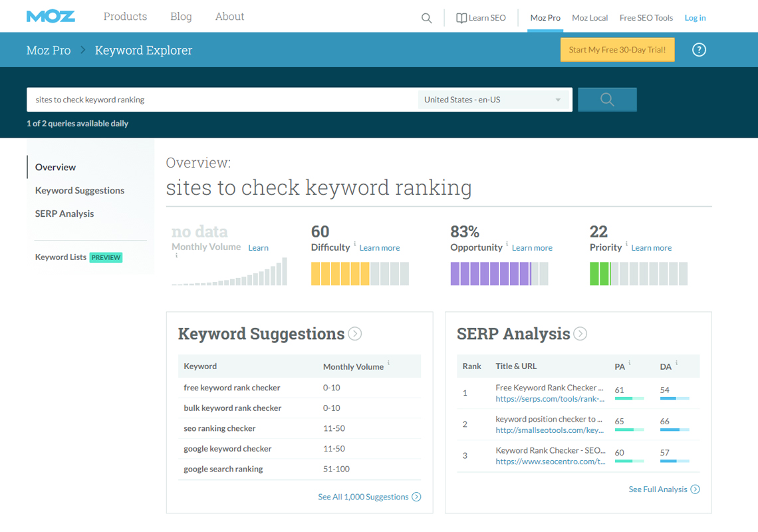Click 'google search ranking' suggestion
This screenshot has width=758, height=532.
223,469
